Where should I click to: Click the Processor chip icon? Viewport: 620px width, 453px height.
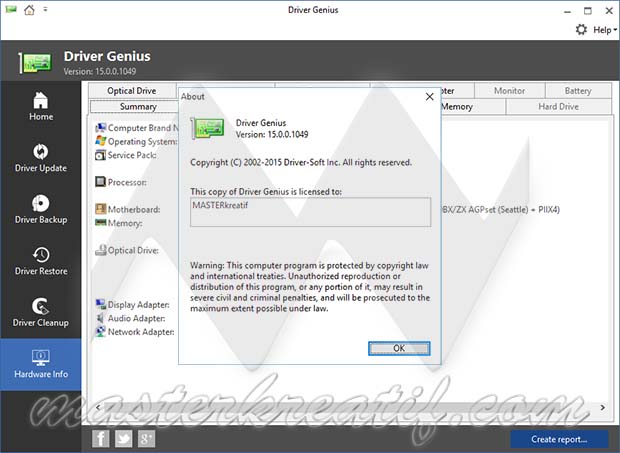click(100, 182)
